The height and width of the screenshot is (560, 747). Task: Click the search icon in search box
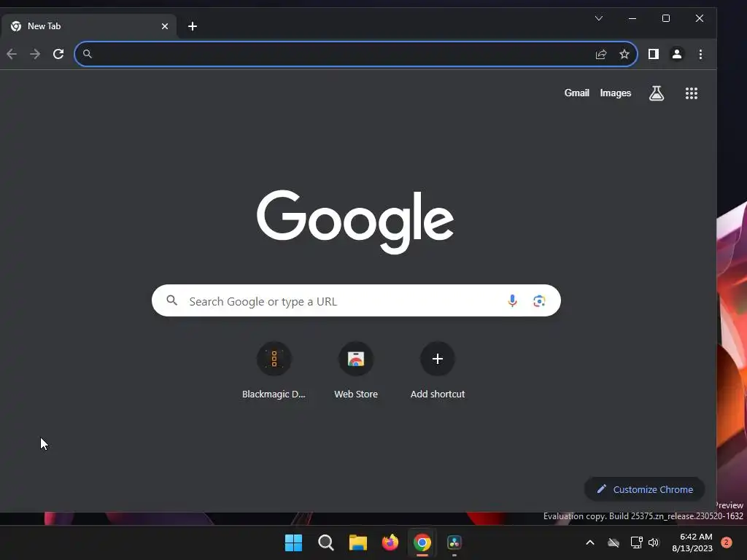pyautogui.click(x=172, y=300)
